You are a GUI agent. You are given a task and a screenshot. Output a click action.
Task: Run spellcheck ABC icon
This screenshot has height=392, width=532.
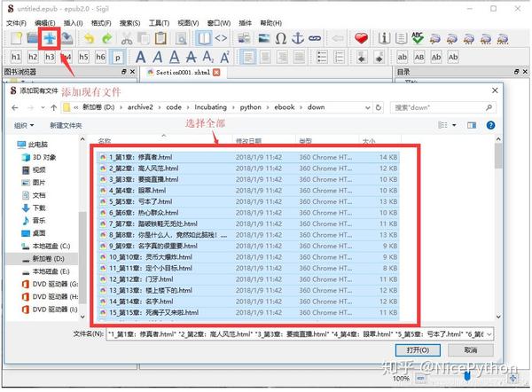[418, 38]
